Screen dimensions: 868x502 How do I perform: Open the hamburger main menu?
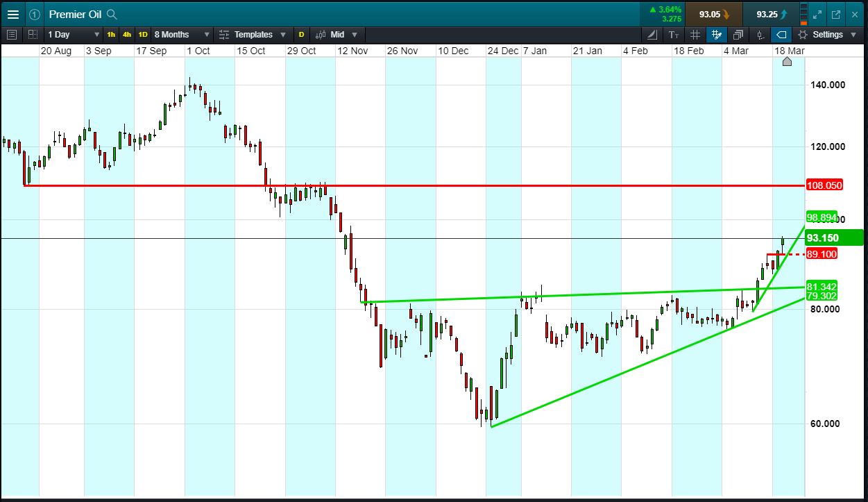click(x=13, y=14)
